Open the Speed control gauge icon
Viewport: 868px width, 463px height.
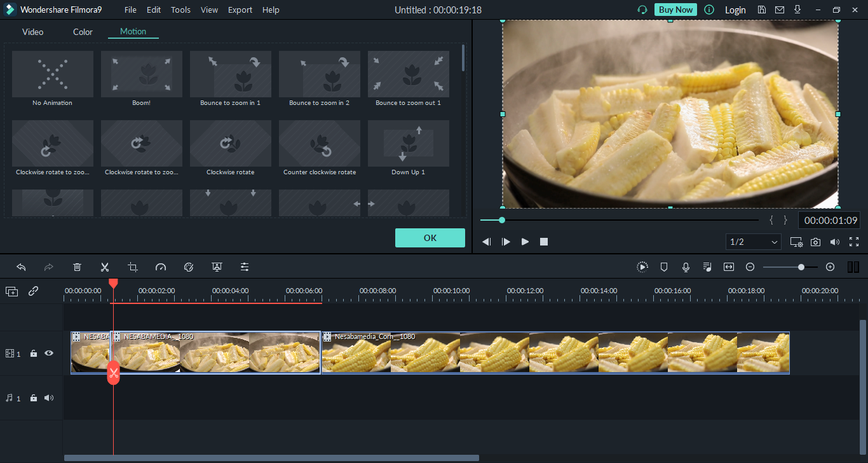[161, 267]
